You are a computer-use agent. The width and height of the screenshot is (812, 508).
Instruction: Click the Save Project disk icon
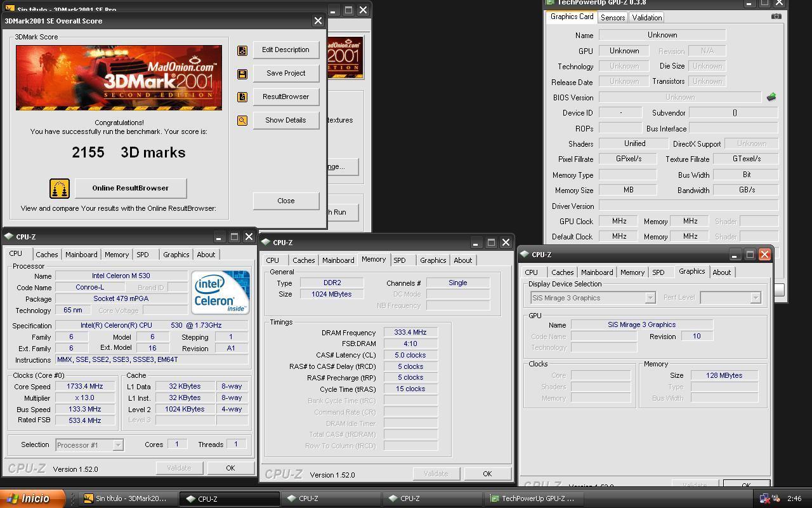pos(242,74)
